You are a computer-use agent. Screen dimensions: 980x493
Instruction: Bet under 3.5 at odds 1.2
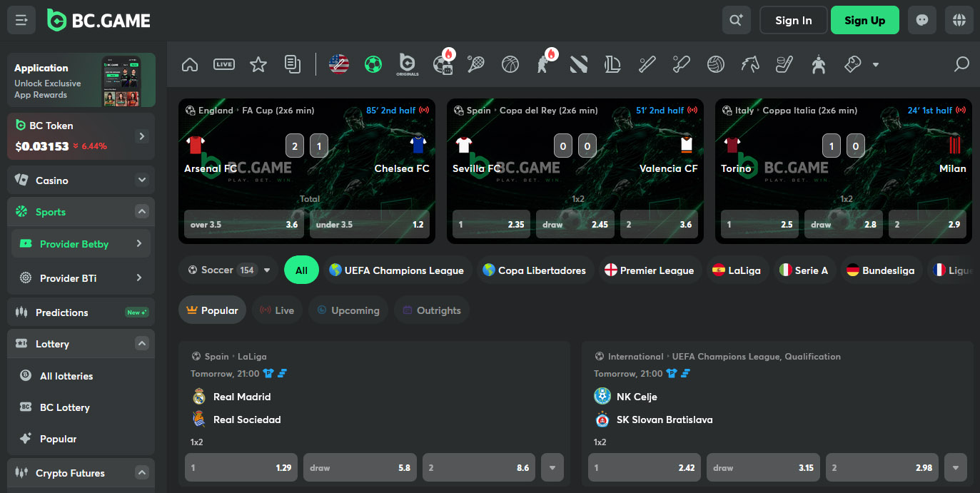pos(370,224)
